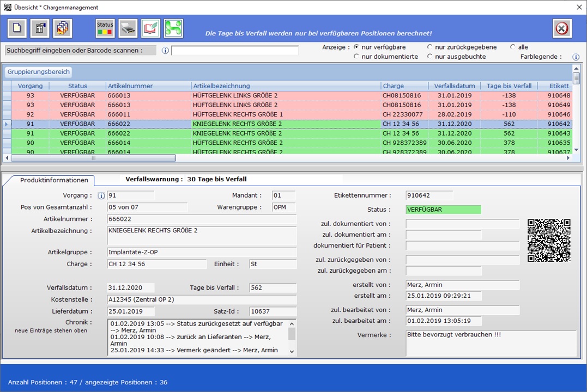Click the scanner/printer toolbar icon
587x392 pixels.
click(x=128, y=28)
